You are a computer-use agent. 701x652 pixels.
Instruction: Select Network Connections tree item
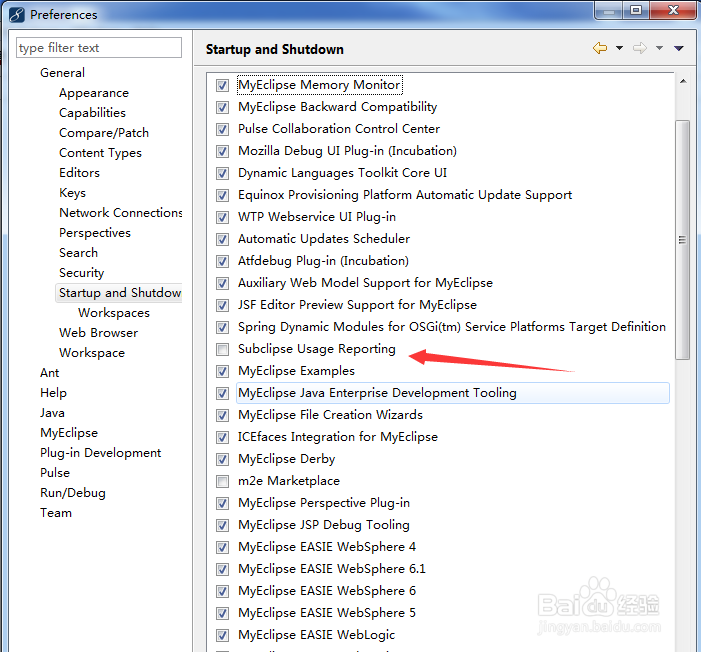click(120, 213)
